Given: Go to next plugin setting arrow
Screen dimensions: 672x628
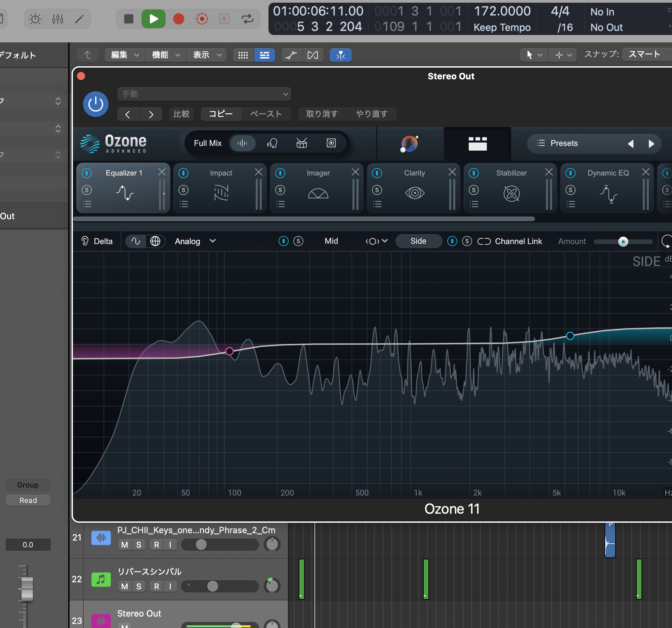Looking at the screenshot, I should click(x=151, y=114).
